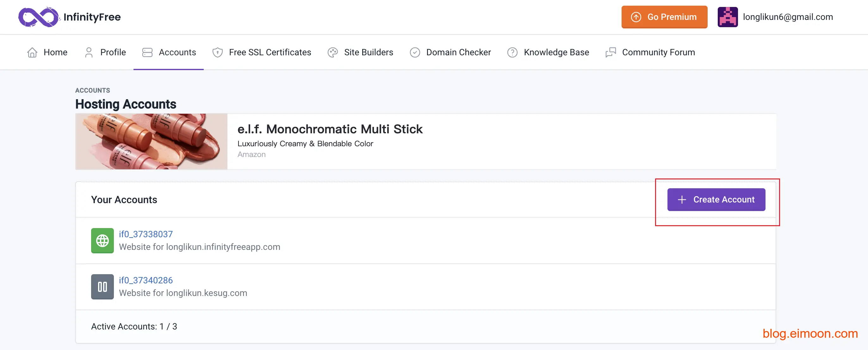Open account link if0_37340286
Viewport: 868px width, 350px height.
pos(146,280)
